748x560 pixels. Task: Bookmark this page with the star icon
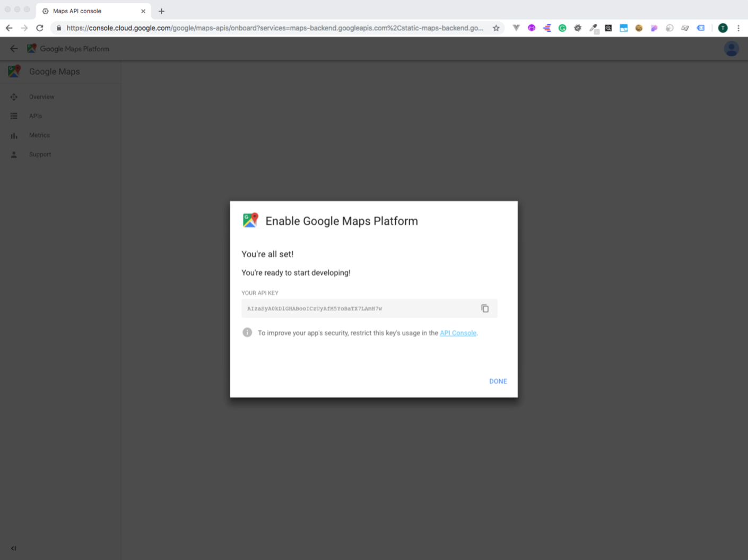pos(496,28)
